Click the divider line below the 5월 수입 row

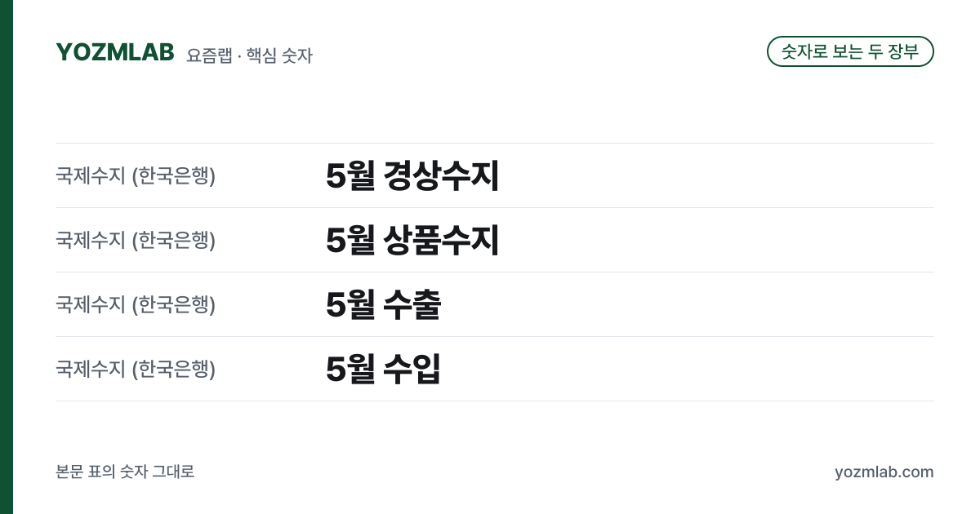pyautogui.click(x=495, y=401)
